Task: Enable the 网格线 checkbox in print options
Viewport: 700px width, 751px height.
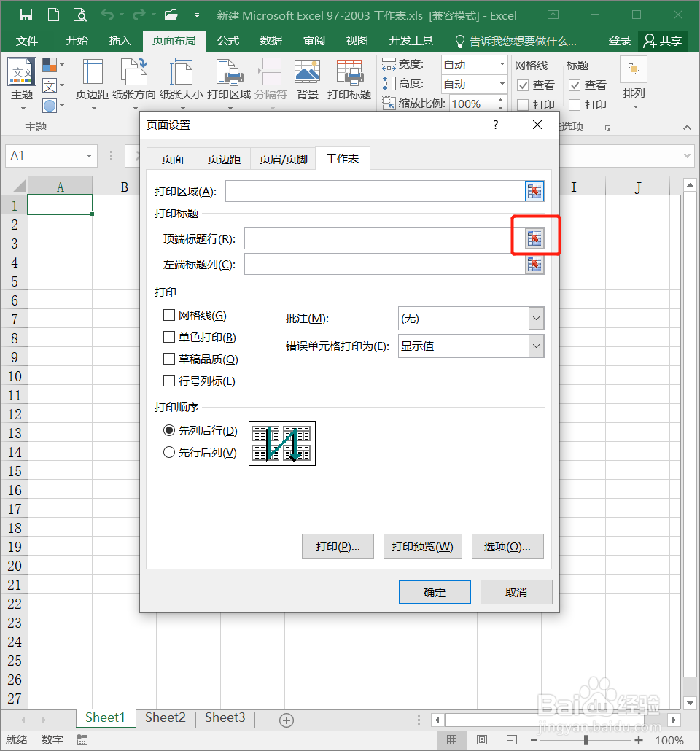Action: click(167, 315)
